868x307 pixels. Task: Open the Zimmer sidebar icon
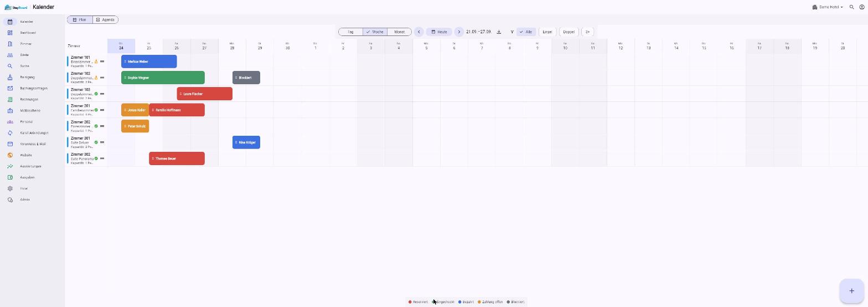[x=10, y=44]
